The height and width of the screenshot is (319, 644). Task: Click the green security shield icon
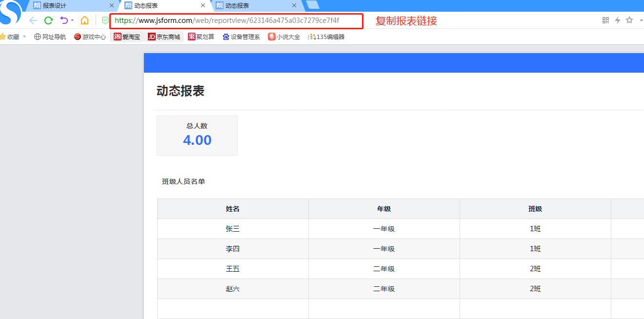[x=105, y=20]
